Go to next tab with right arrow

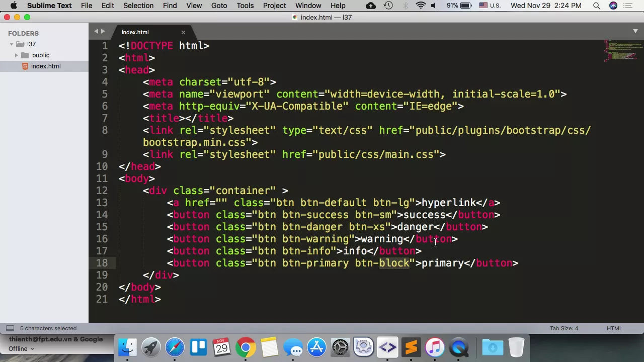point(103,31)
